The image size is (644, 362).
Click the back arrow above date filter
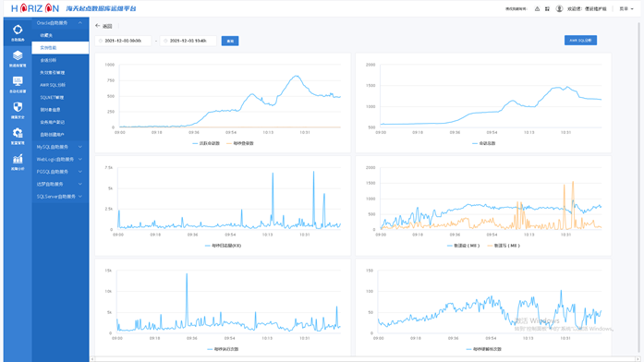pos(98,26)
